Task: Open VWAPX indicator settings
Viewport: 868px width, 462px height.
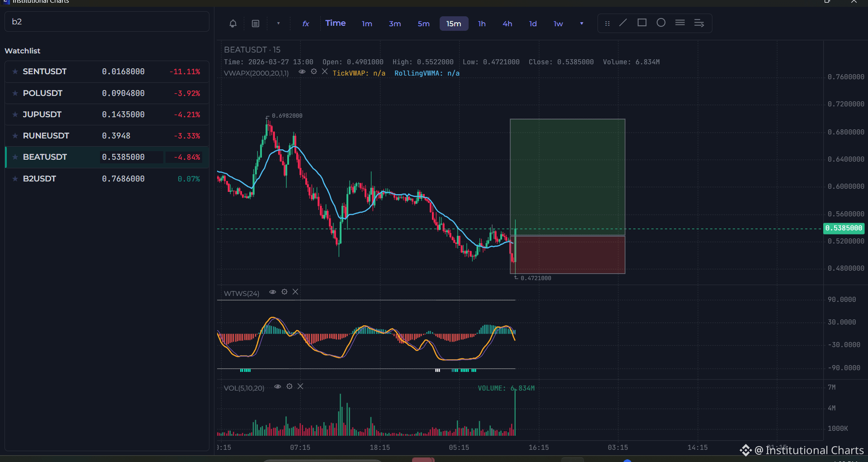Action: (x=314, y=71)
